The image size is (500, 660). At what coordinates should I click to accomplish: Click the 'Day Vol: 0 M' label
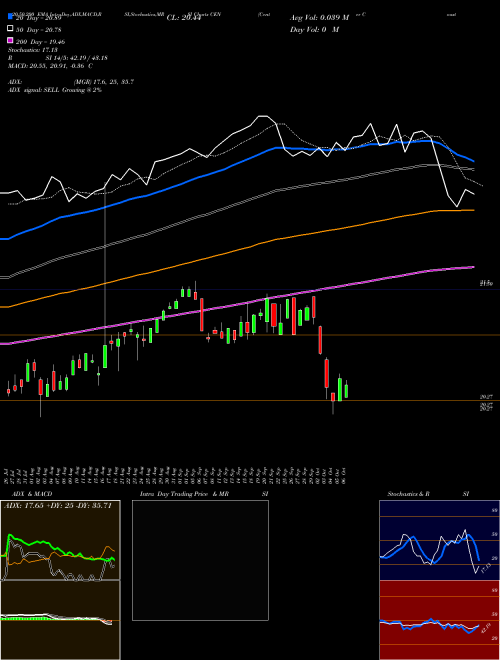[x=314, y=29]
